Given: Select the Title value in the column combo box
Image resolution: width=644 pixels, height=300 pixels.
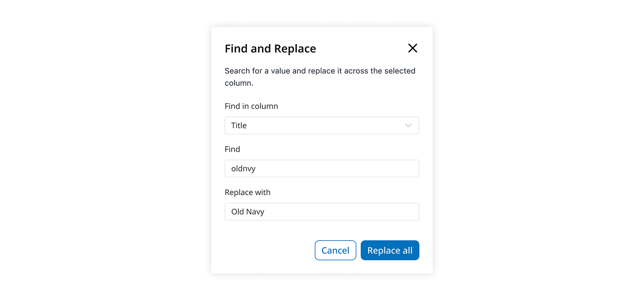Looking at the screenshot, I should click(239, 125).
